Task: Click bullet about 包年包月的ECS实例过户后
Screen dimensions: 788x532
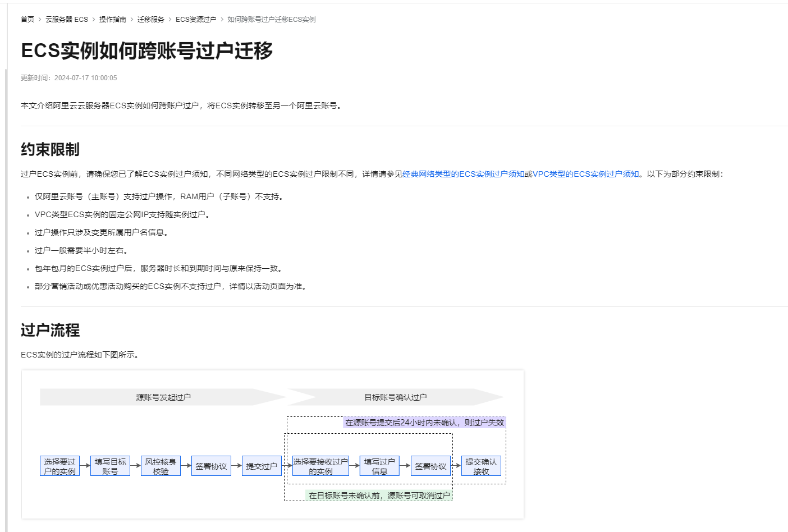Action: (x=160, y=268)
